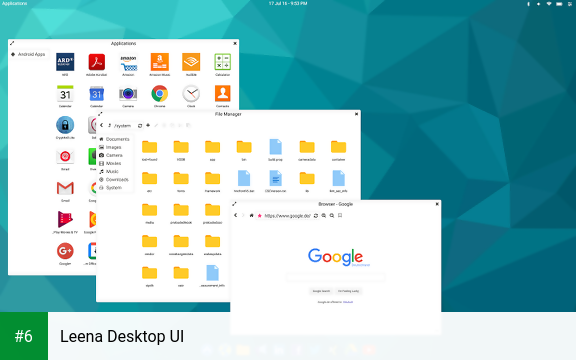Click the date and time in top bar

288,3
